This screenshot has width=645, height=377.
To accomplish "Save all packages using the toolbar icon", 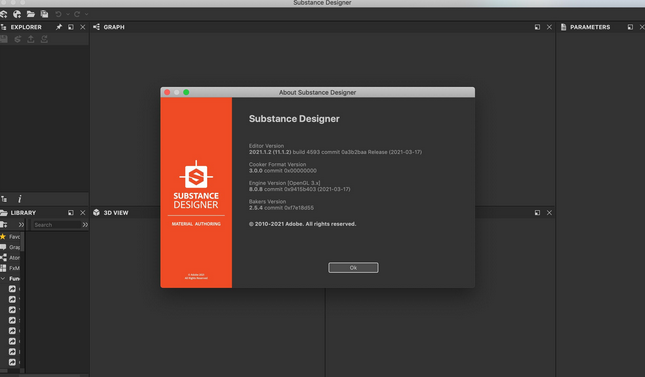I will click(44, 14).
